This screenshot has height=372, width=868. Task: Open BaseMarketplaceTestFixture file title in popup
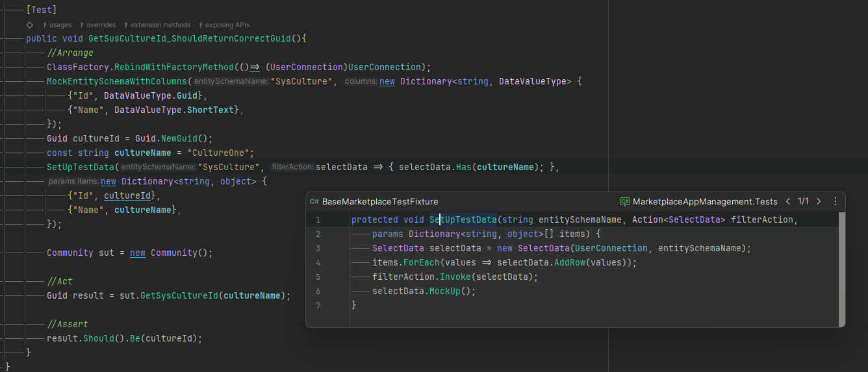click(380, 202)
